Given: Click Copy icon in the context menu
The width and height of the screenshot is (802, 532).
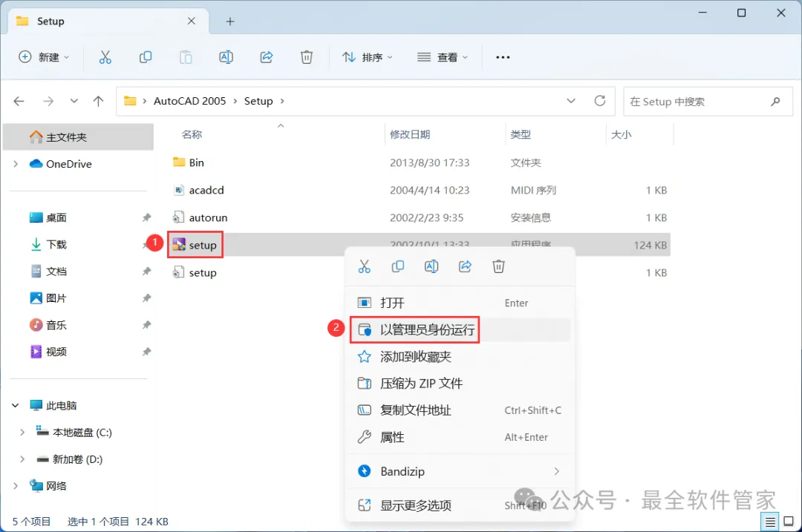Looking at the screenshot, I should [397, 266].
